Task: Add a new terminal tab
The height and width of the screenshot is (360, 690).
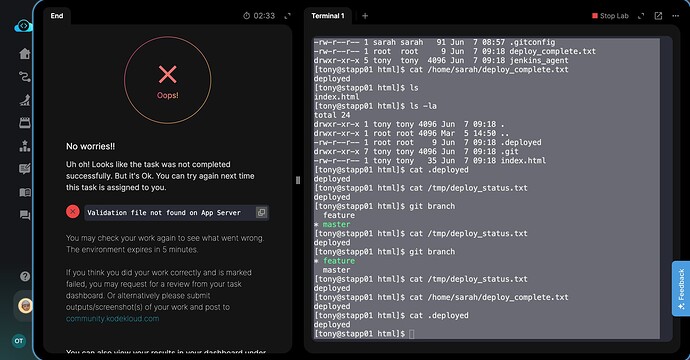Action: 365,16
